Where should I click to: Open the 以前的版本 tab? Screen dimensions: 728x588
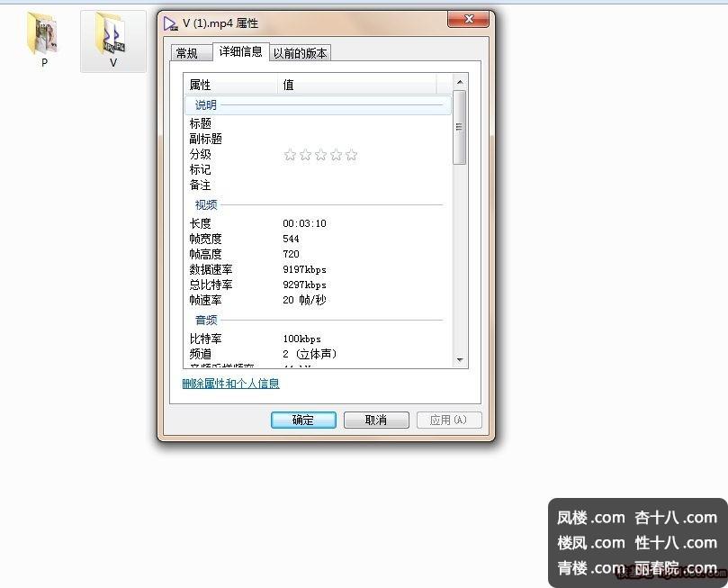(x=301, y=53)
